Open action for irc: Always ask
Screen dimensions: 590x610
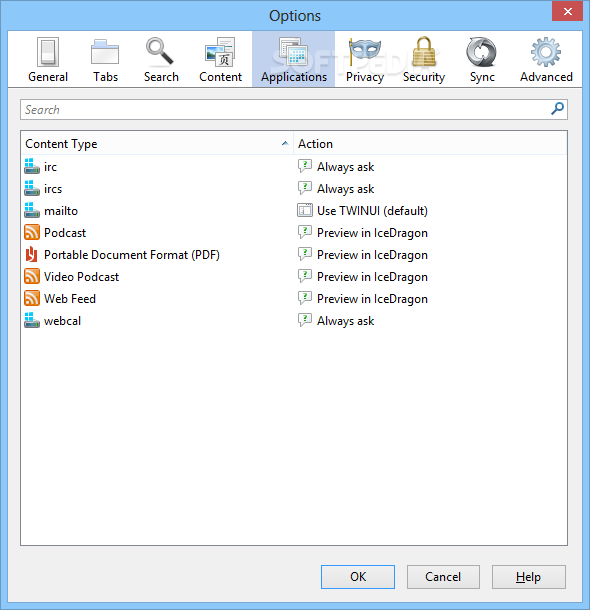tap(345, 167)
